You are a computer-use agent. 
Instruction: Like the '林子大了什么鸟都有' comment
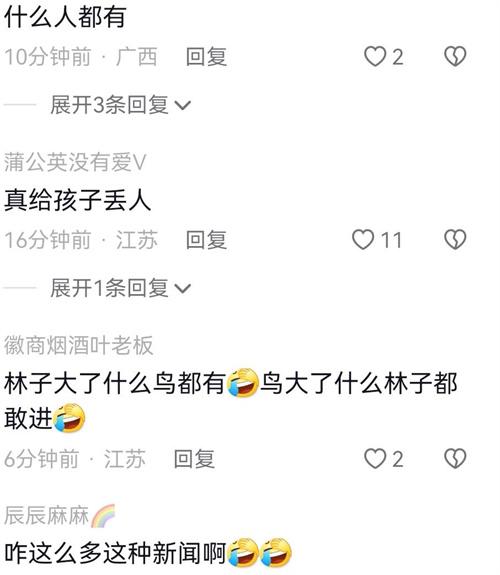pyautogui.click(x=375, y=458)
